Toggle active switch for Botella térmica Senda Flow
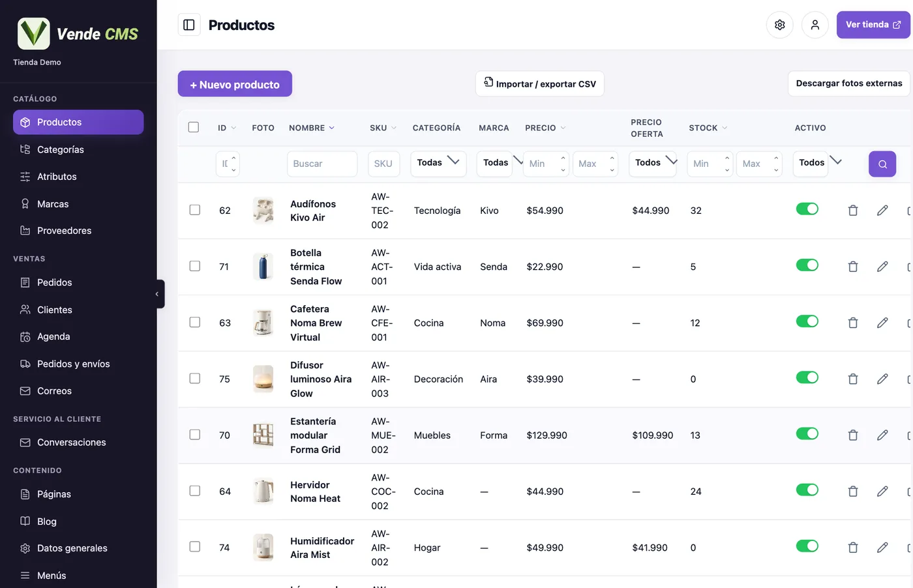913x588 pixels. [807, 265]
